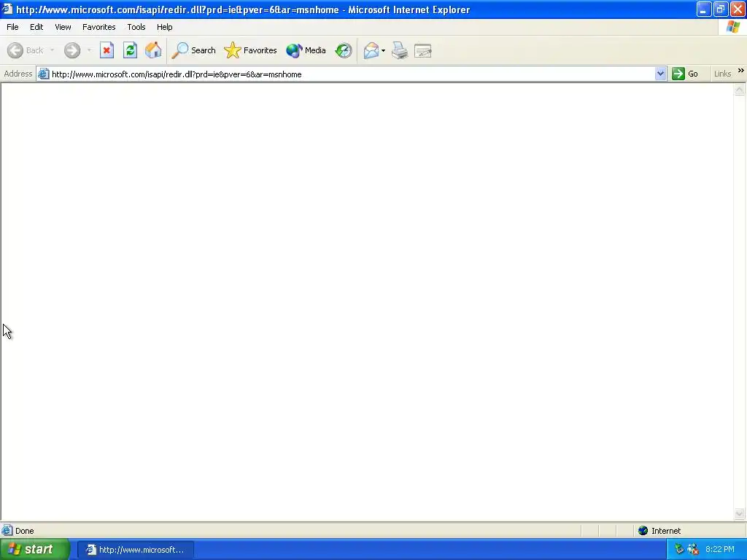Screen dimensions: 747x560
Task: Open the File menu
Action: click(x=13, y=27)
